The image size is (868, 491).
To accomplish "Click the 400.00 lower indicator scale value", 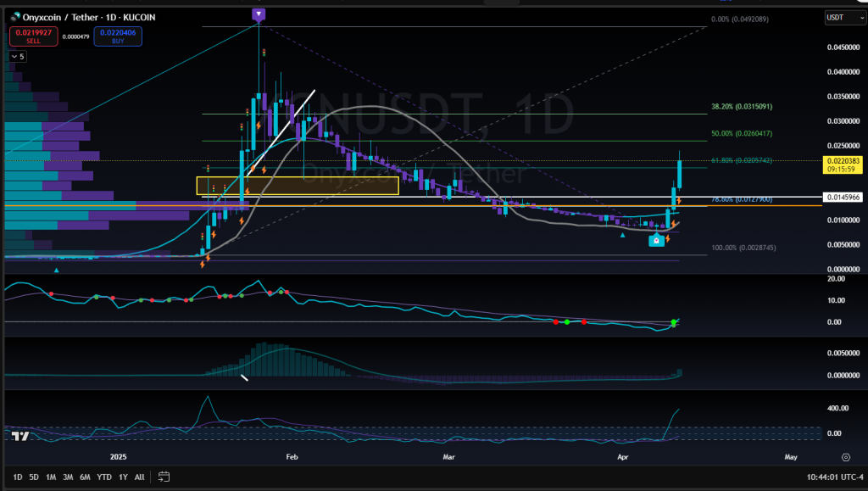I will tap(837, 408).
